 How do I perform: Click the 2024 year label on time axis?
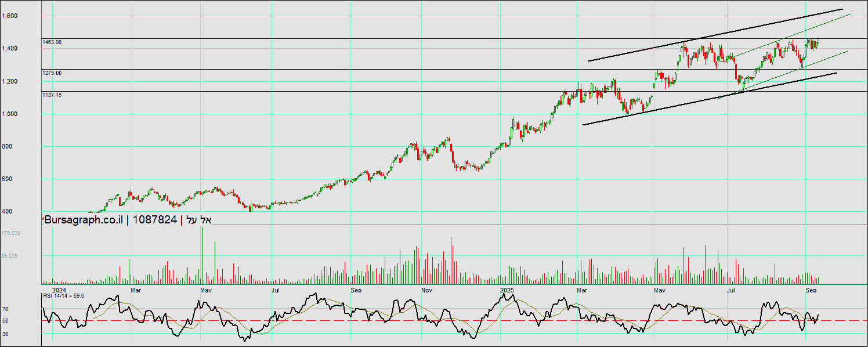click(59, 289)
